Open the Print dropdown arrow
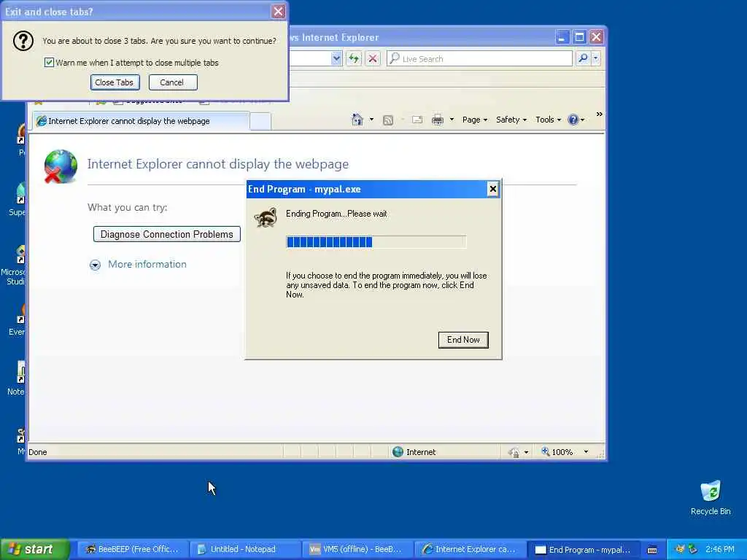 pyautogui.click(x=452, y=120)
